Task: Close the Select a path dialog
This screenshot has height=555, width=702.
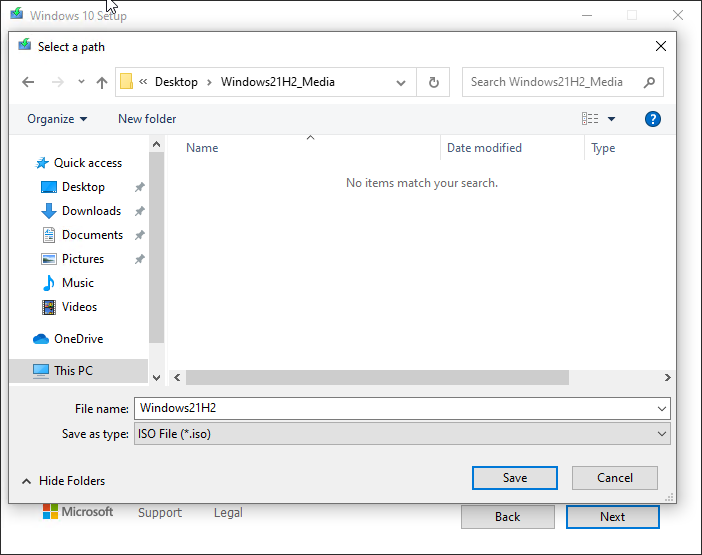Action: click(x=661, y=46)
